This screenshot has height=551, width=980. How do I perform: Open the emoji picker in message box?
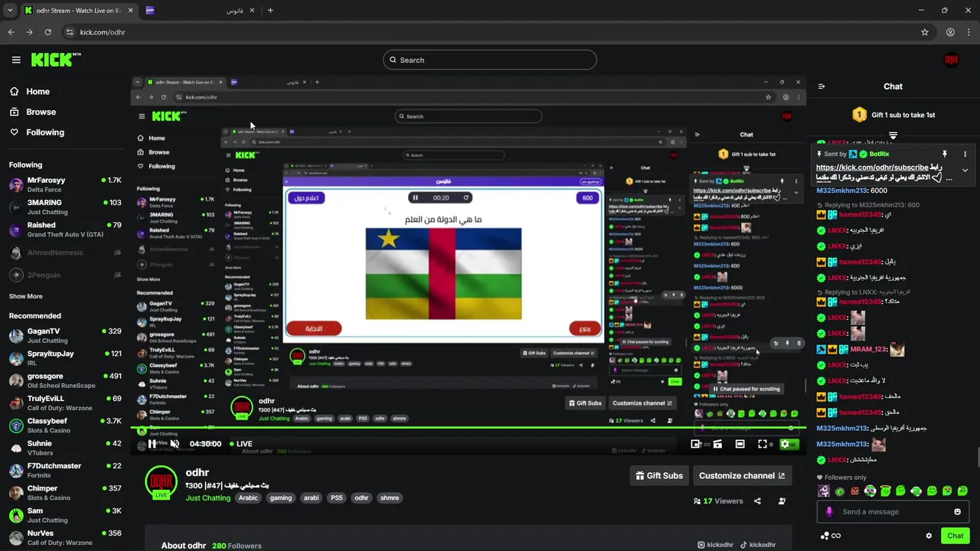957,512
